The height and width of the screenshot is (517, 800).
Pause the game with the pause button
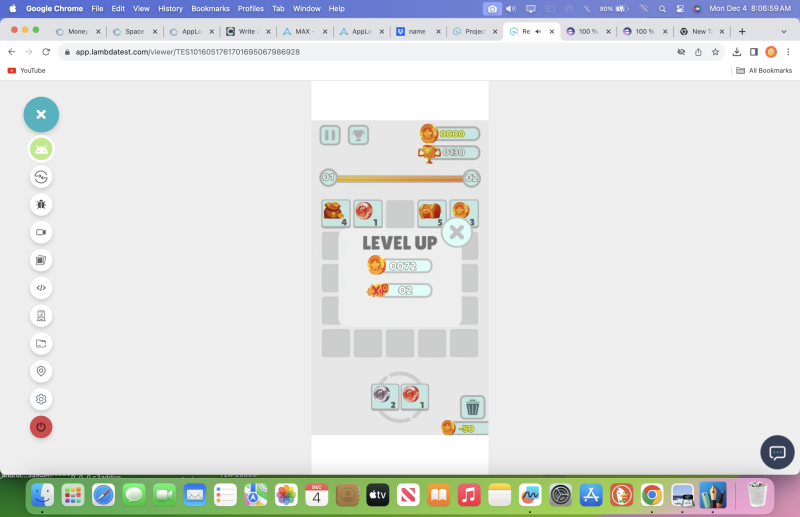(330, 135)
